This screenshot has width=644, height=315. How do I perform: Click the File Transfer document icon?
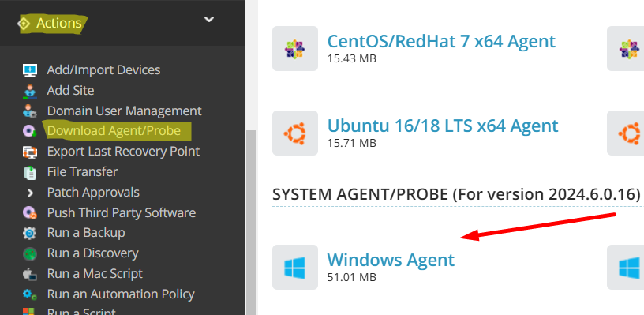point(29,172)
